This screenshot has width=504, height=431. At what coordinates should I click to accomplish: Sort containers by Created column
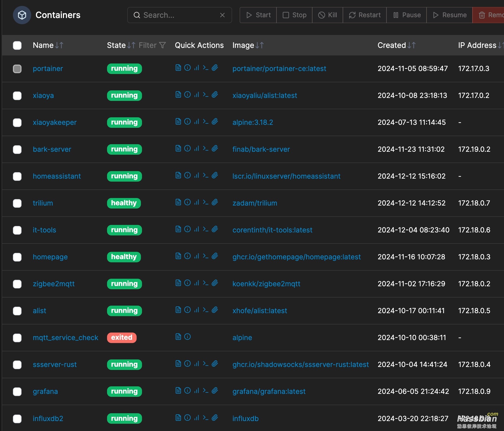(397, 45)
